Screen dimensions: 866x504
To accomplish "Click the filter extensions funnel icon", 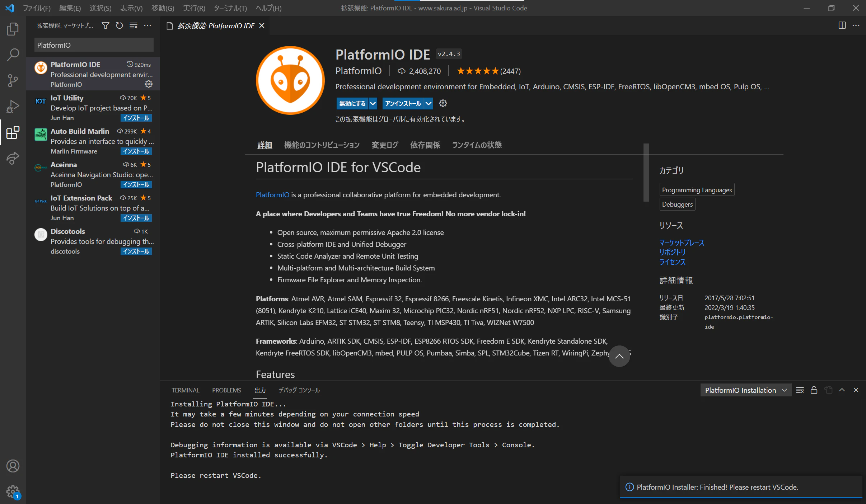I will (105, 26).
